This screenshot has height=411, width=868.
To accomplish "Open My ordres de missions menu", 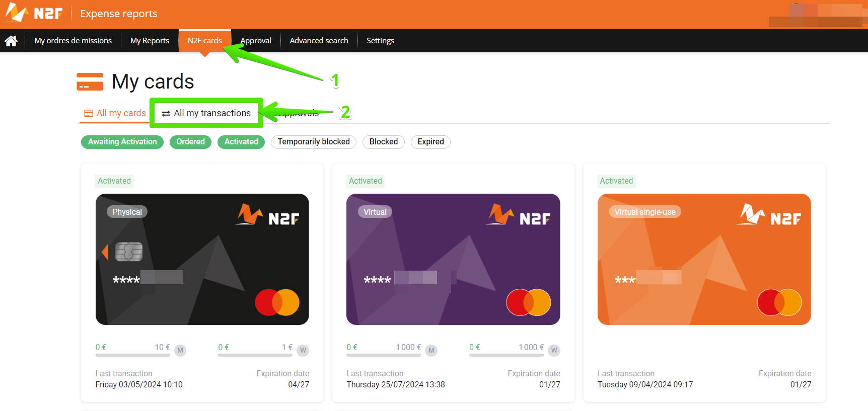I will click(x=73, y=41).
